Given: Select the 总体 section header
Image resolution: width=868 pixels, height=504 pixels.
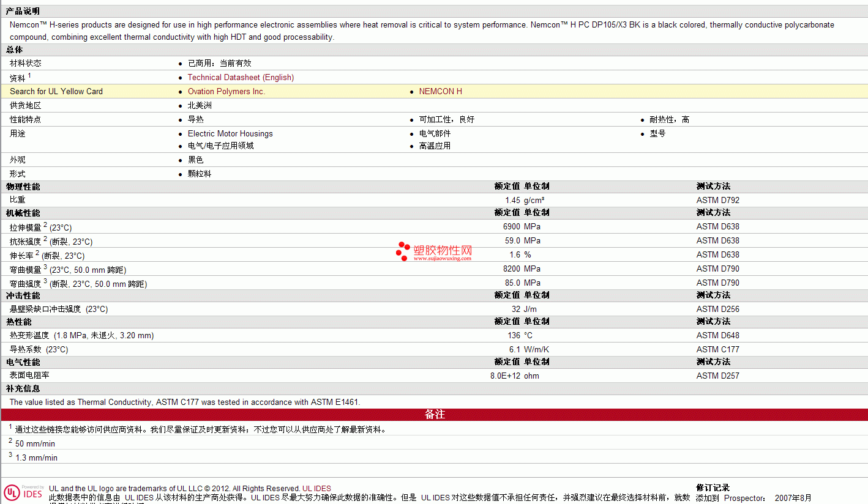Looking at the screenshot, I should (x=14, y=50).
